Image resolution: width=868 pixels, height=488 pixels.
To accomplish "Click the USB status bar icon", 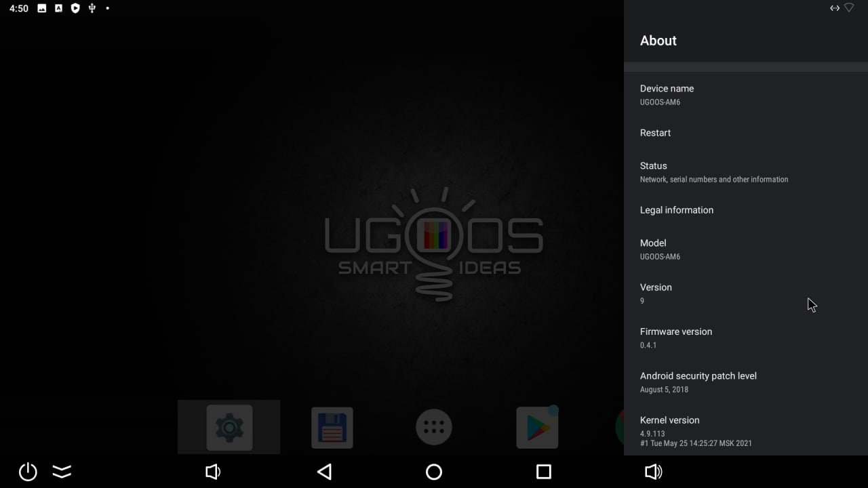I will tap(92, 8).
